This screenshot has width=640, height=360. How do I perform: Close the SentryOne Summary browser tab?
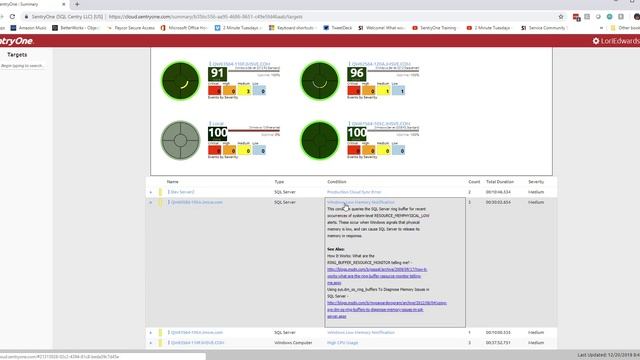pyautogui.click(x=64, y=4)
